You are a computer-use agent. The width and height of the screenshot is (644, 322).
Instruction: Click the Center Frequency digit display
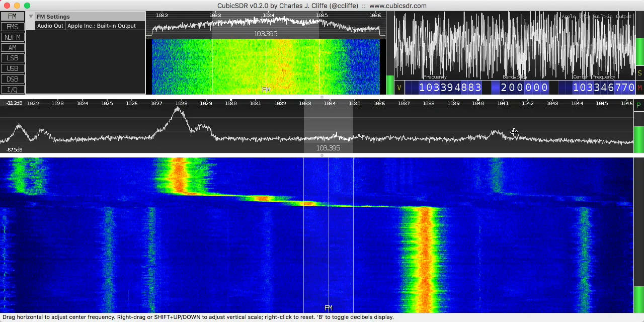click(x=603, y=88)
